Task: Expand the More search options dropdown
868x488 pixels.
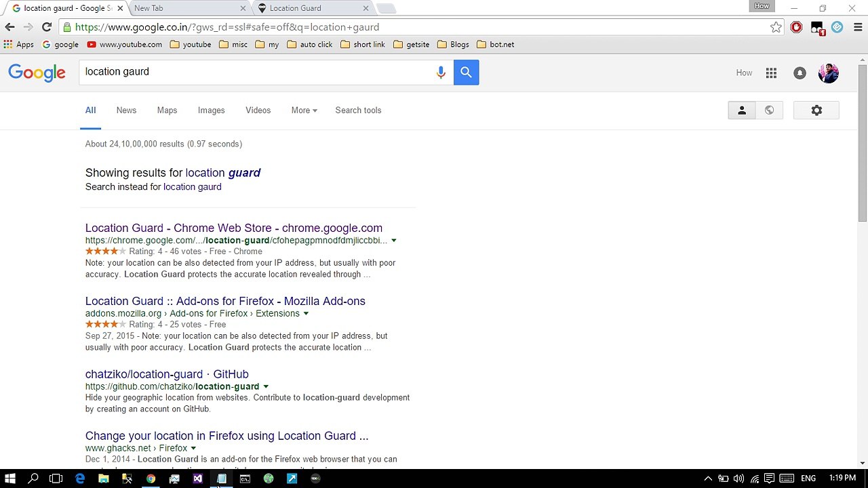Action: coord(304,110)
